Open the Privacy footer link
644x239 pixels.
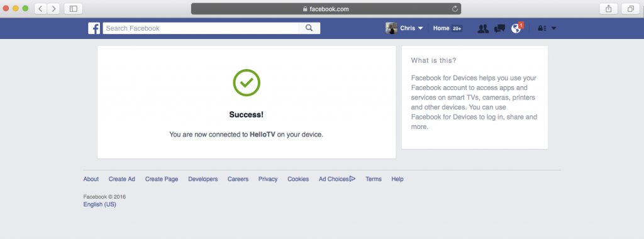(268, 179)
